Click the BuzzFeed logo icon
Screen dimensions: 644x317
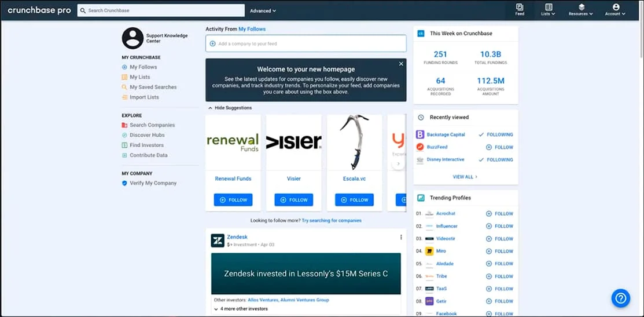[x=419, y=147]
